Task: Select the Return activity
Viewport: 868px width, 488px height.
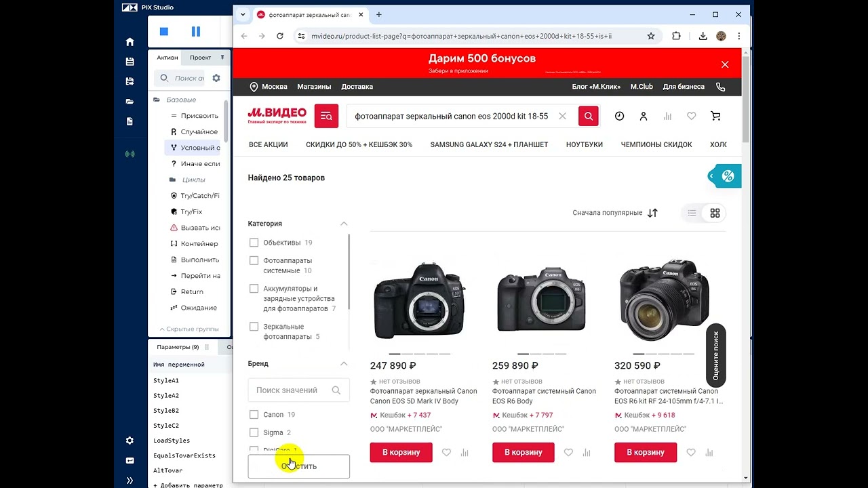Action: 193,292
